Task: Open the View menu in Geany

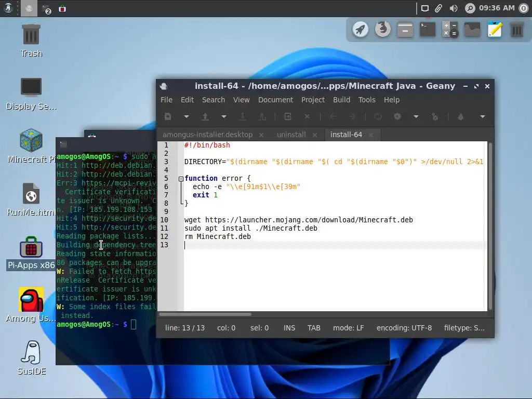Action: coord(241,100)
